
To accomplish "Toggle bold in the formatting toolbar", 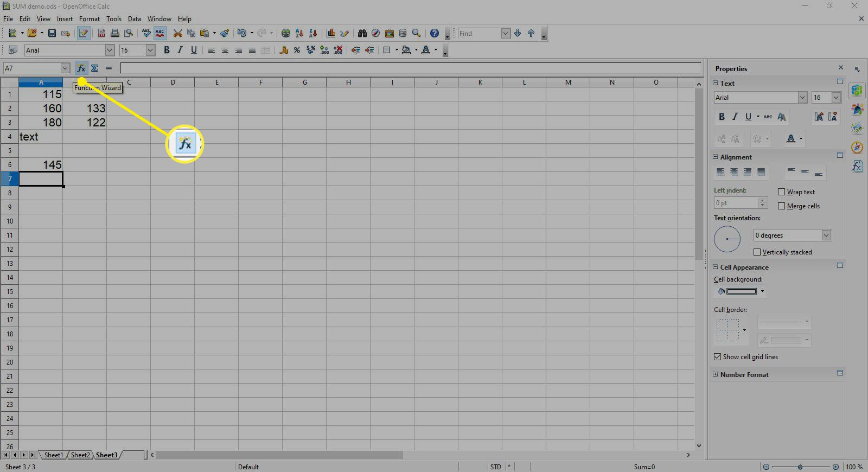I will (167, 50).
